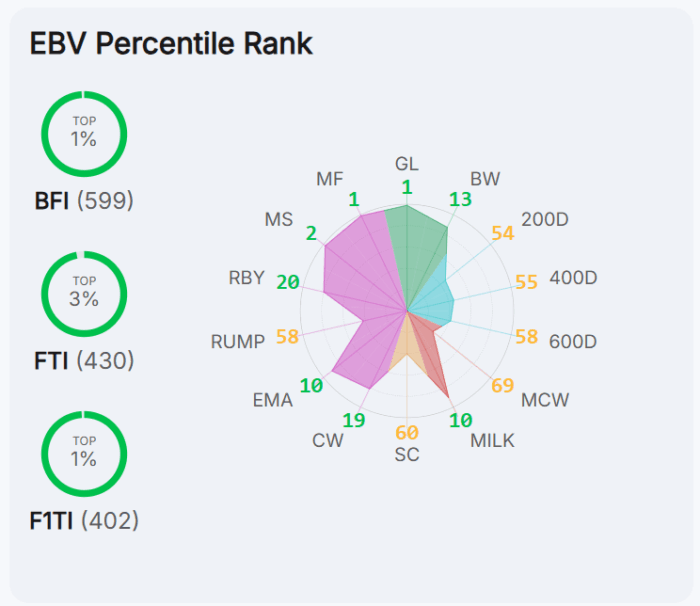The width and height of the screenshot is (700, 606).
Task: Click the RUMP axis label
Action: pos(238,341)
